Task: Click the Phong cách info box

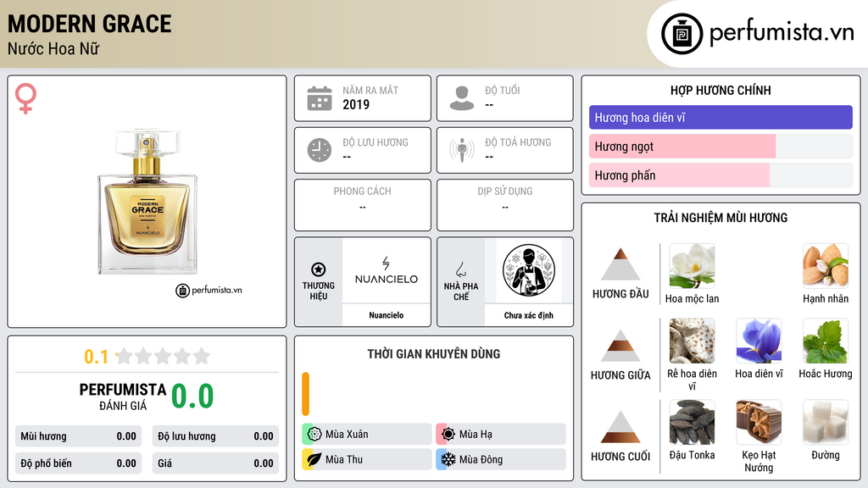Action: [x=363, y=205]
